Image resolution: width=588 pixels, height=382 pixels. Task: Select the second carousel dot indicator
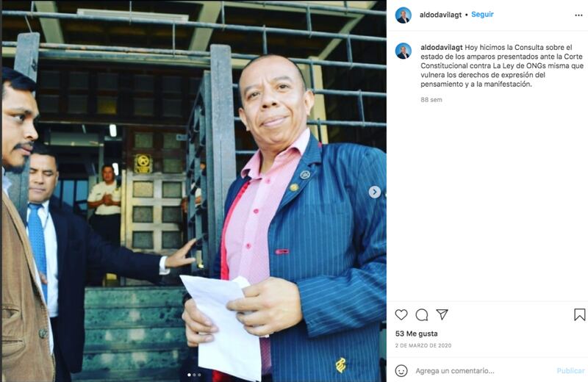(194, 375)
